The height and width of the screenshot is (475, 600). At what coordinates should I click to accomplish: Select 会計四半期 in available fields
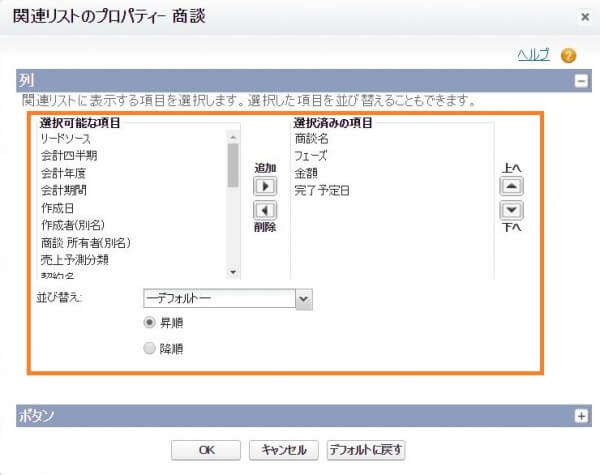click(x=69, y=156)
